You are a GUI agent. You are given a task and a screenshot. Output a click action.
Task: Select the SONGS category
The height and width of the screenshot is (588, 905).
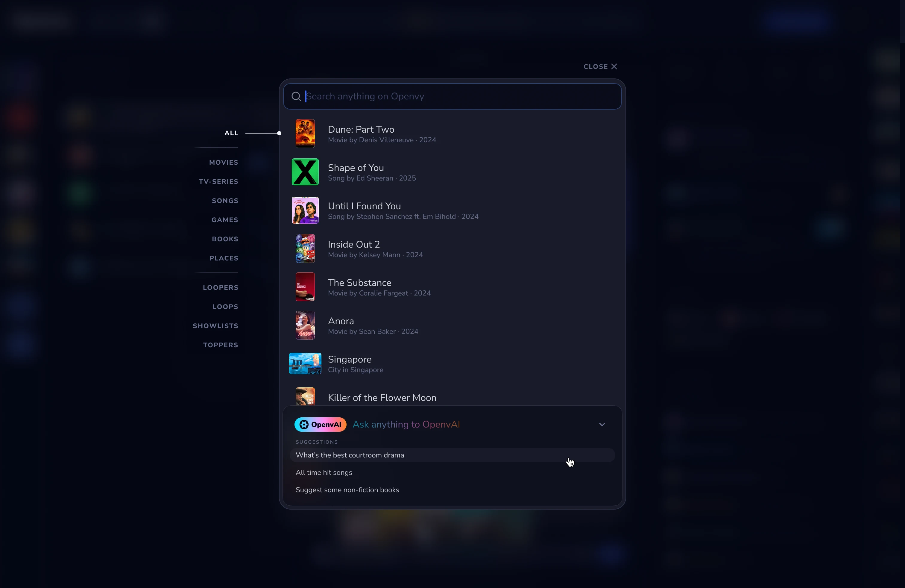point(225,200)
